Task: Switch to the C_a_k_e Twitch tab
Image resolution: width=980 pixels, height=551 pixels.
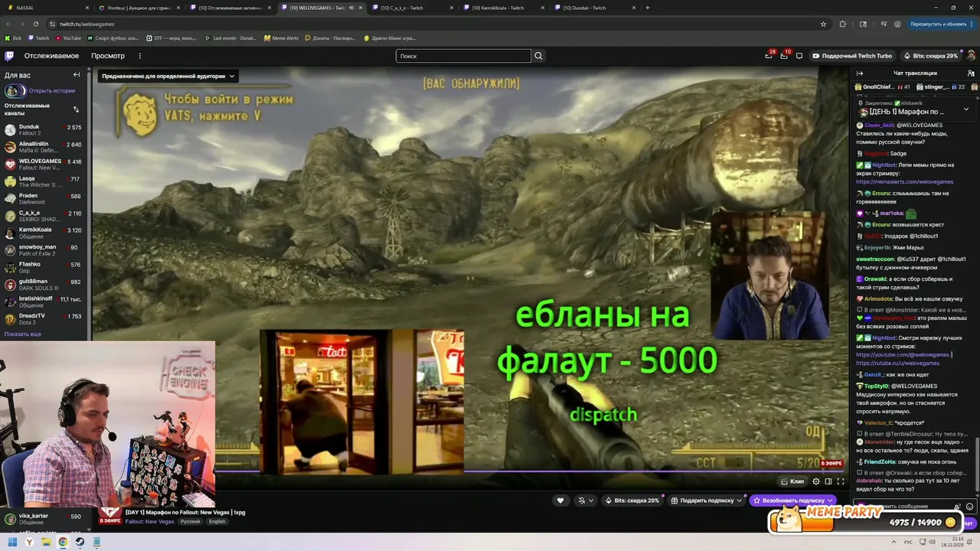Action: [412, 8]
